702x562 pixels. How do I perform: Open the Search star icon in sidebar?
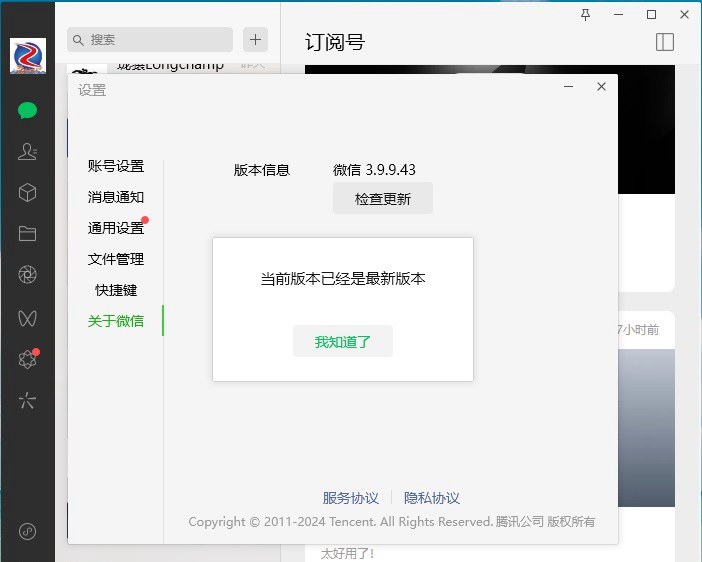tap(27, 401)
